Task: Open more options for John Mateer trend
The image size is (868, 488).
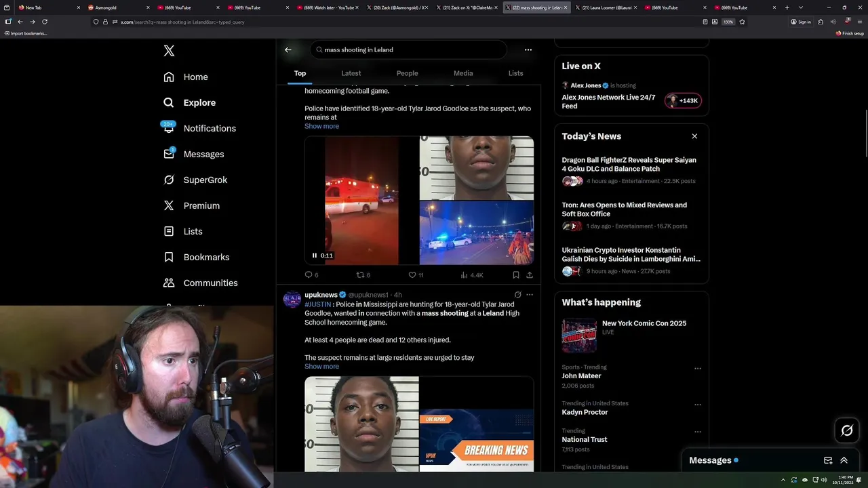Action: tap(697, 369)
